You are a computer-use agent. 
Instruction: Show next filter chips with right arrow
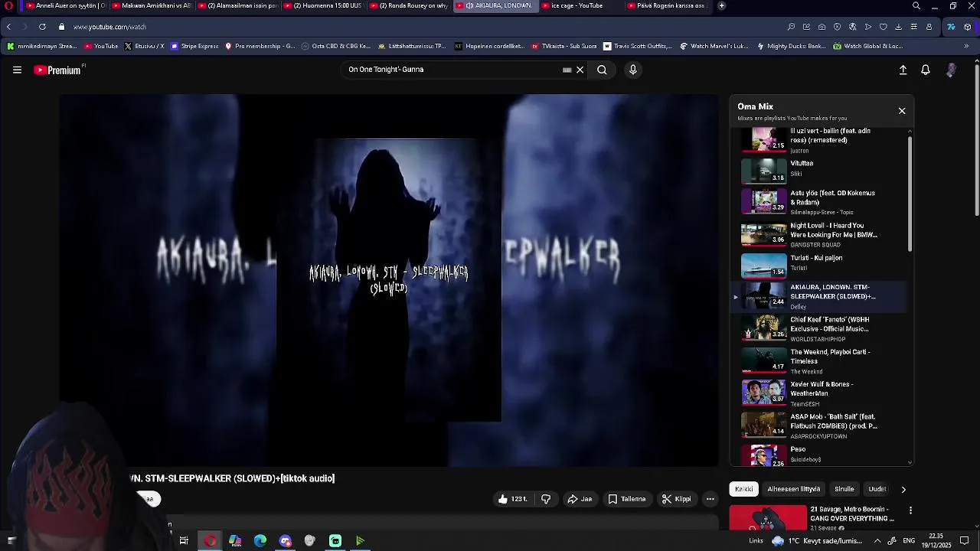(x=903, y=489)
